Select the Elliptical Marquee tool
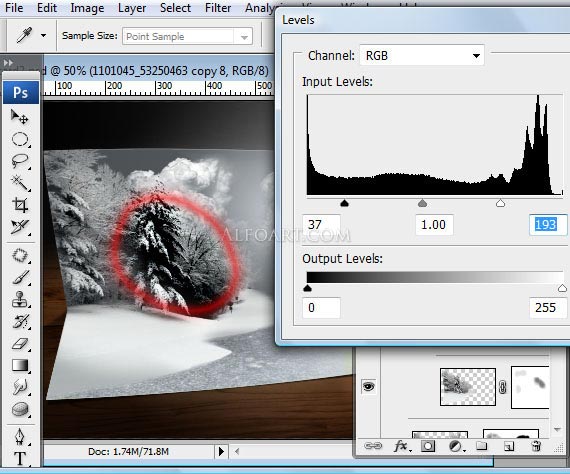This screenshot has width=570, height=474. [20, 139]
